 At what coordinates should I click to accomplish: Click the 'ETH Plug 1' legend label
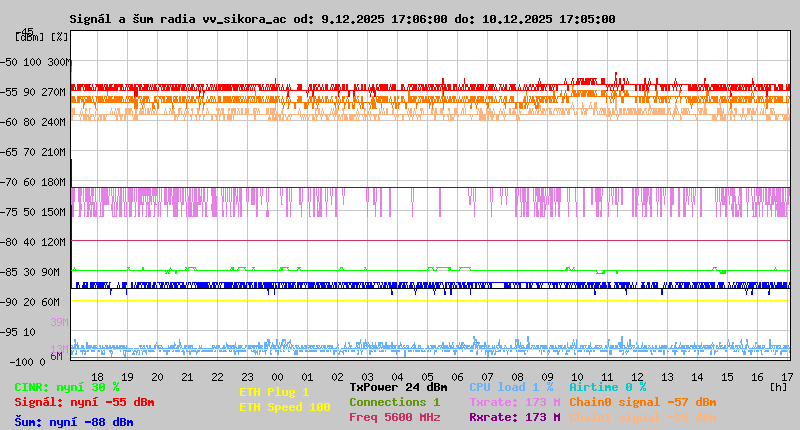(274, 392)
